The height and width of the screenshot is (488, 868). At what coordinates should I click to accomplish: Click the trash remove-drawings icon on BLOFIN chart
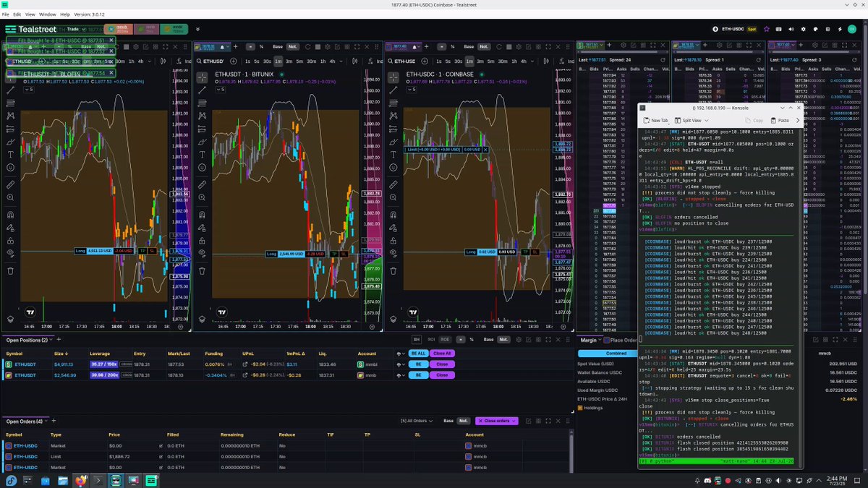pyautogui.click(x=11, y=271)
